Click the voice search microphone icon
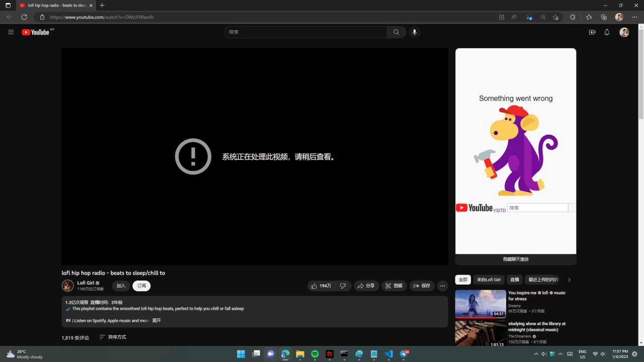The height and width of the screenshot is (362, 644). pos(415,32)
